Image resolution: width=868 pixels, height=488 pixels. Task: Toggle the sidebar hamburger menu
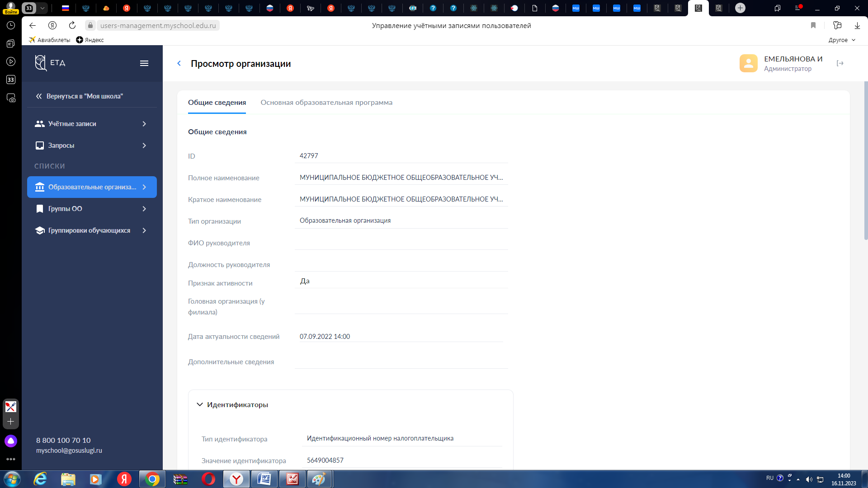[x=144, y=63]
